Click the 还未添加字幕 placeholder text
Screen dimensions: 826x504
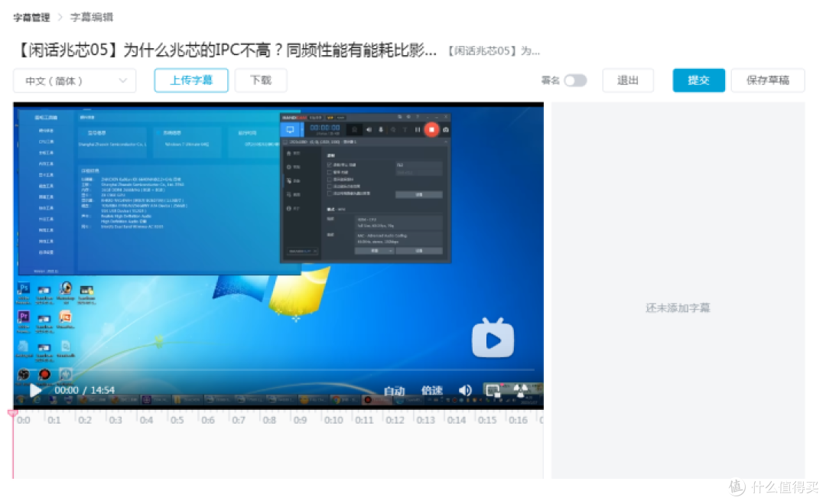678,307
